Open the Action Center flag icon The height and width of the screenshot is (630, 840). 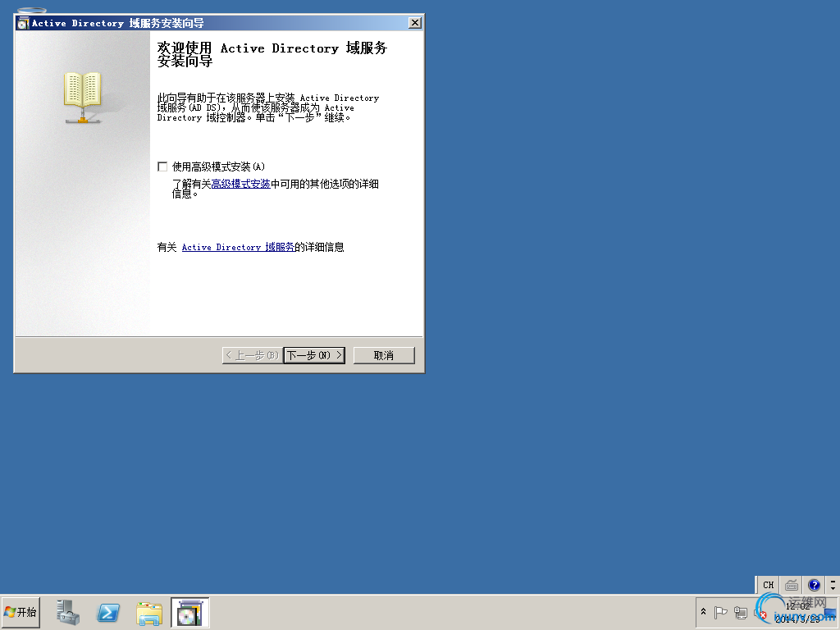point(721,612)
